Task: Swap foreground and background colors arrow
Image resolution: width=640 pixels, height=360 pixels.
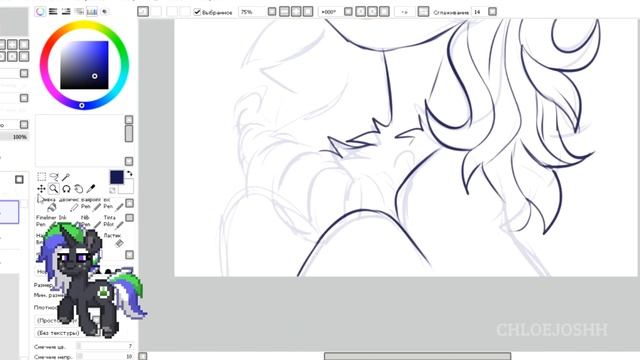Action: click(x=129, y=173)
